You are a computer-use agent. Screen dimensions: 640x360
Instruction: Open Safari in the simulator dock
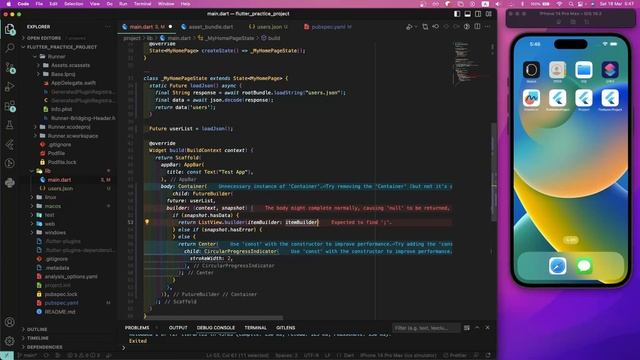(x=558, y=266)
